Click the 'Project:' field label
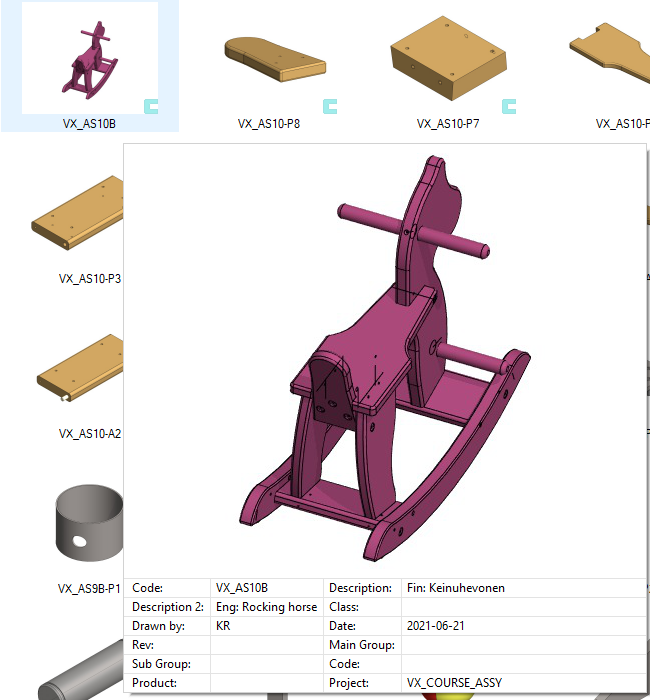This screenshot has height=700, width=650. (x=349, y=683)
